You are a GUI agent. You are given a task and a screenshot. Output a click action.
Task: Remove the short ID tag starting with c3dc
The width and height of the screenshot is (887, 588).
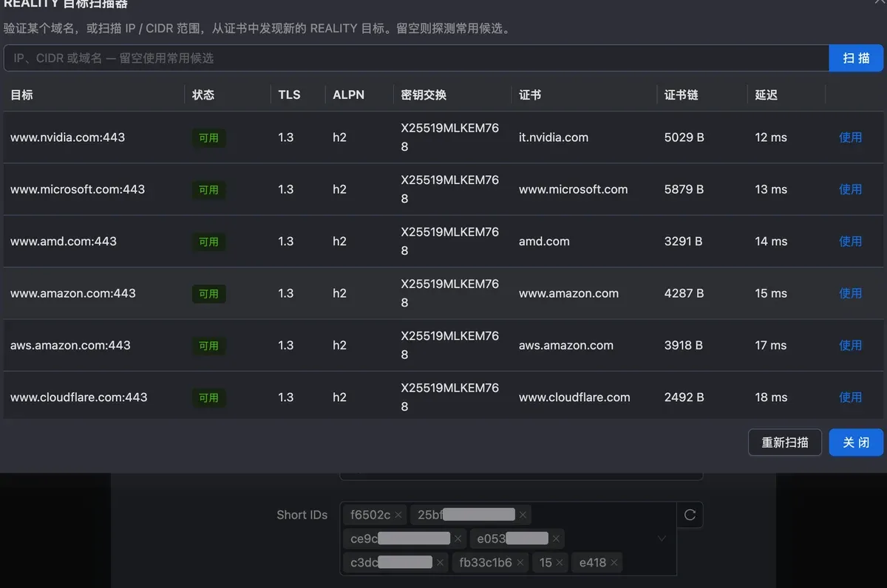coord(440,562)
